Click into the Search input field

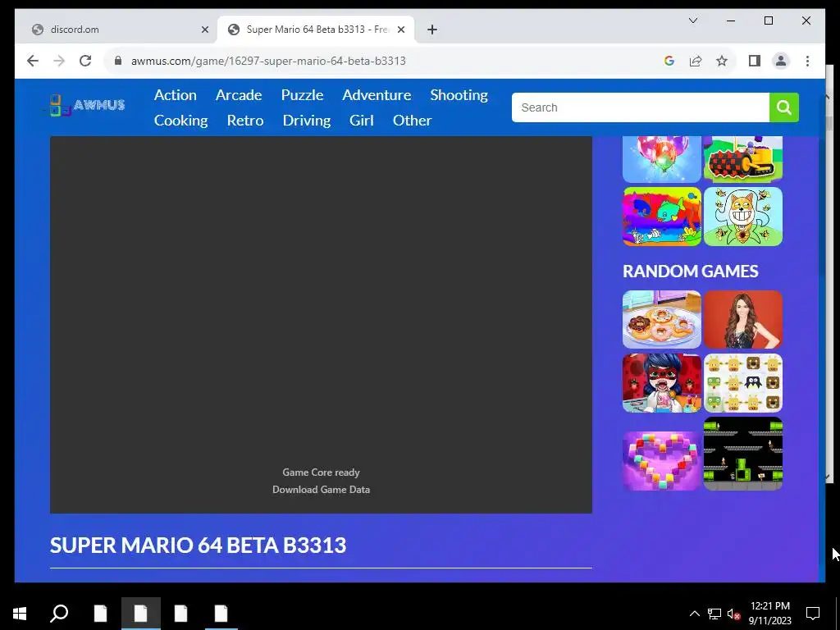(641, 107)
